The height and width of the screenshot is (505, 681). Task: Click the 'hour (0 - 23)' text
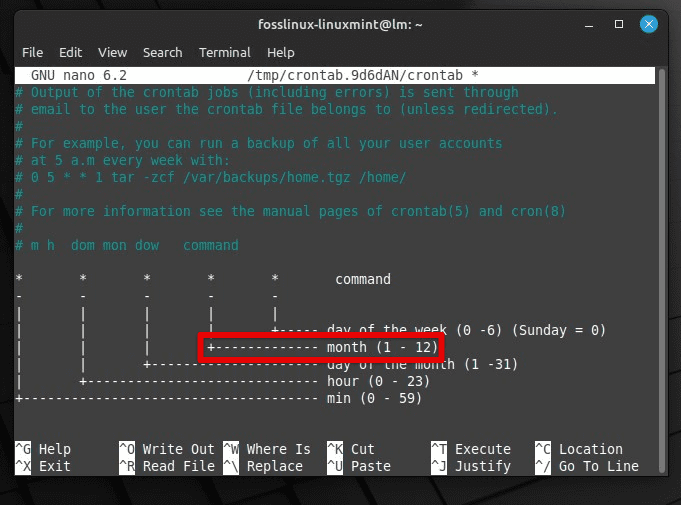(378, 381)
